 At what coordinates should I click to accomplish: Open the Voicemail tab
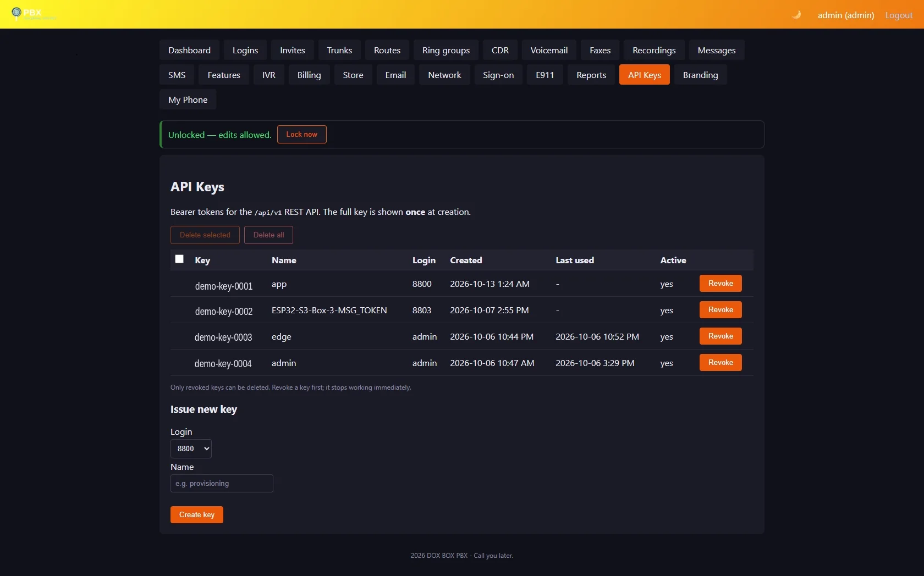(549, 50)
